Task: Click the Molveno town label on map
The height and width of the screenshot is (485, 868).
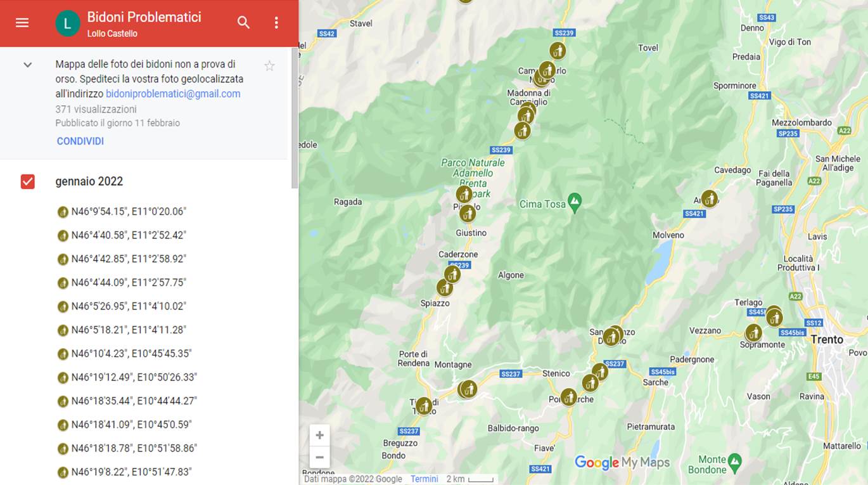Action: coord(668,235)
